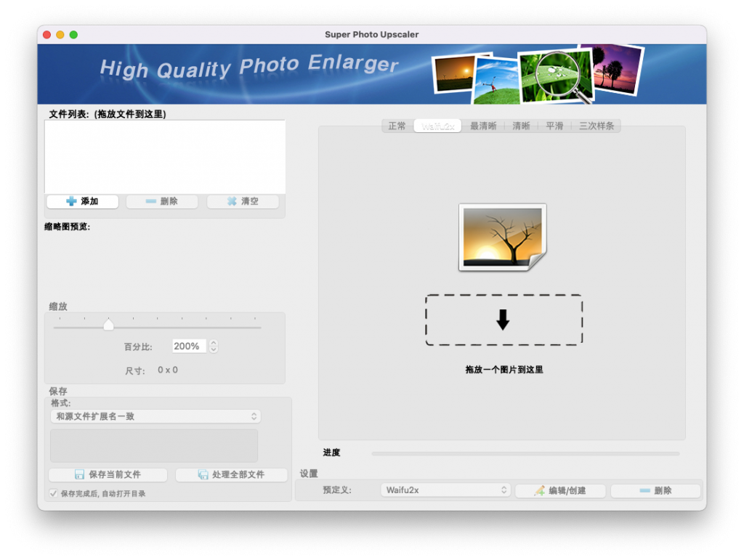Click 处理全部文件 process all button
Image resolution: width=744 pixels, height=560 pixels.
pos(231,474)
